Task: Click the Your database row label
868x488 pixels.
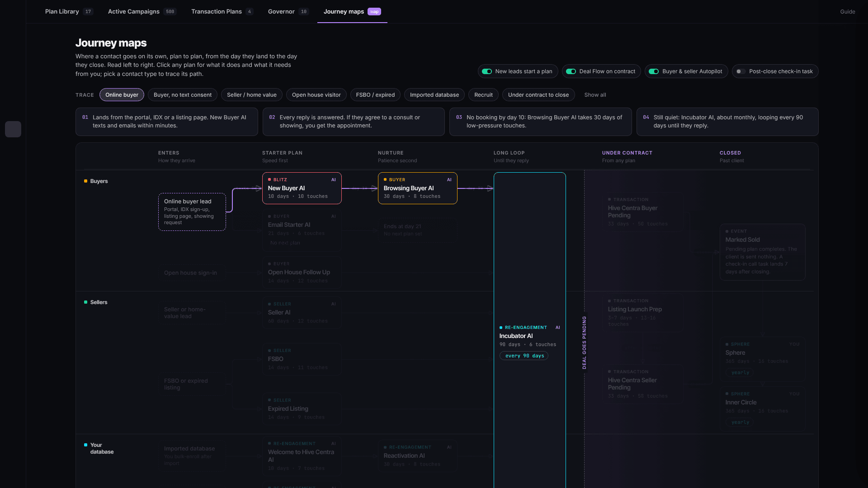Action: coord(99,448)
